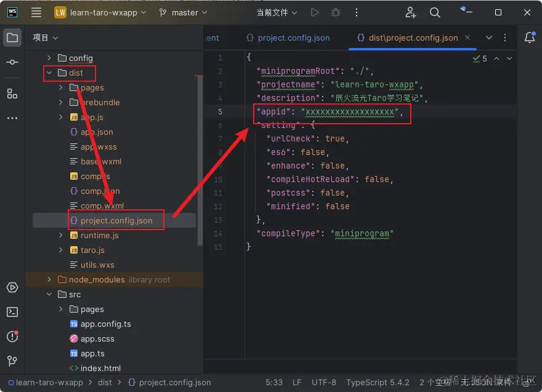Expand the app.js node
This screenshot has height=392, width=542.
click(61, 117)
